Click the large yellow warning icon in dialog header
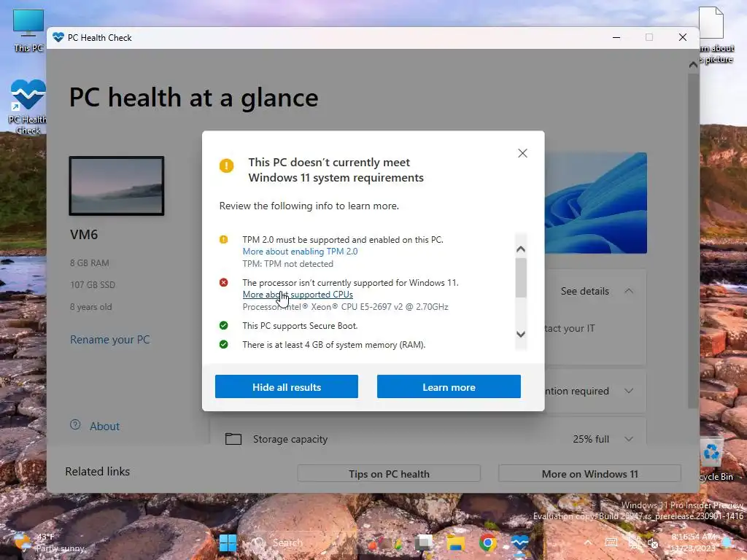747x560 pixels. (x=226, y=166)
